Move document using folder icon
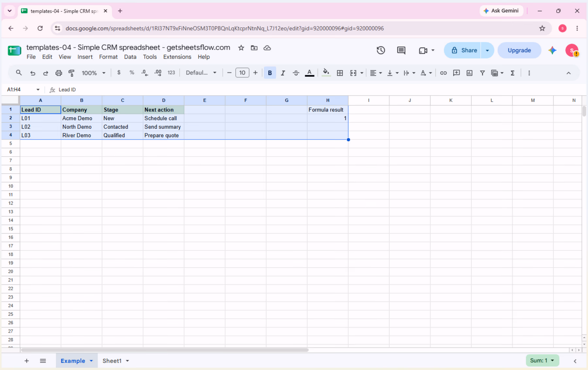The width and height of the screenshot is (588, 370). tap(254, 48)
